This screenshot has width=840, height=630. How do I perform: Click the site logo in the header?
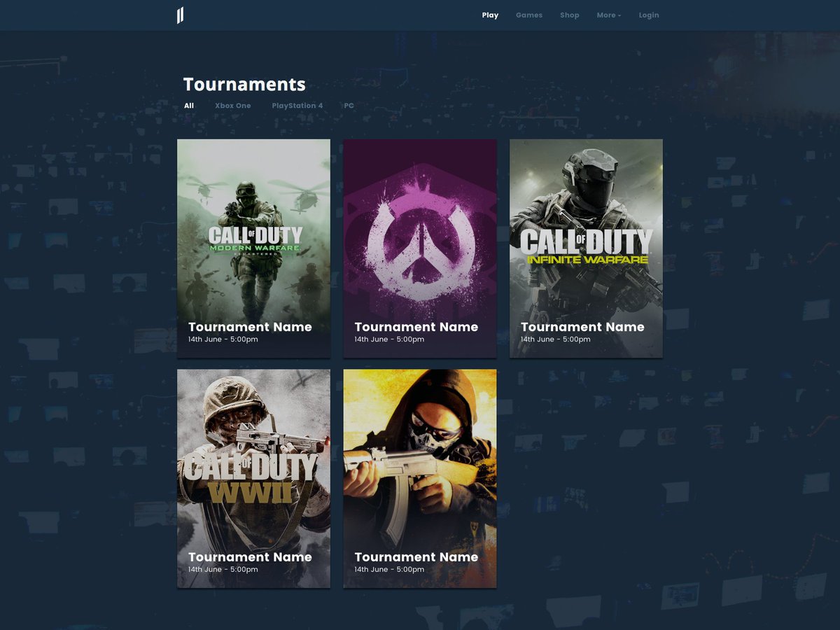181,15
